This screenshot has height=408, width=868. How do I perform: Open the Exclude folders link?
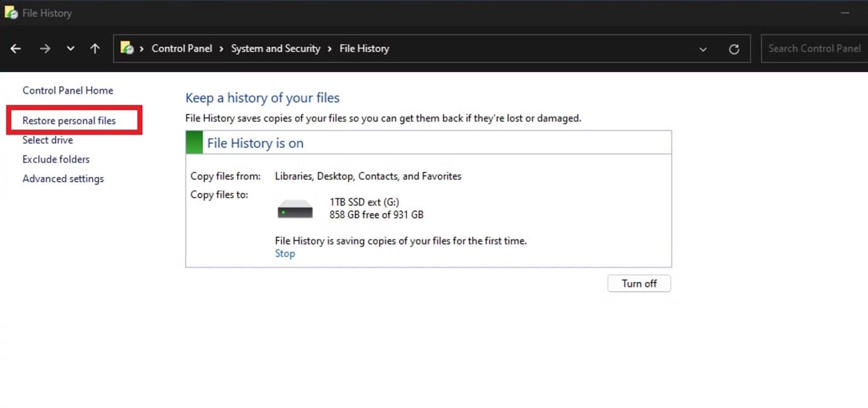[x=56, y=160]
